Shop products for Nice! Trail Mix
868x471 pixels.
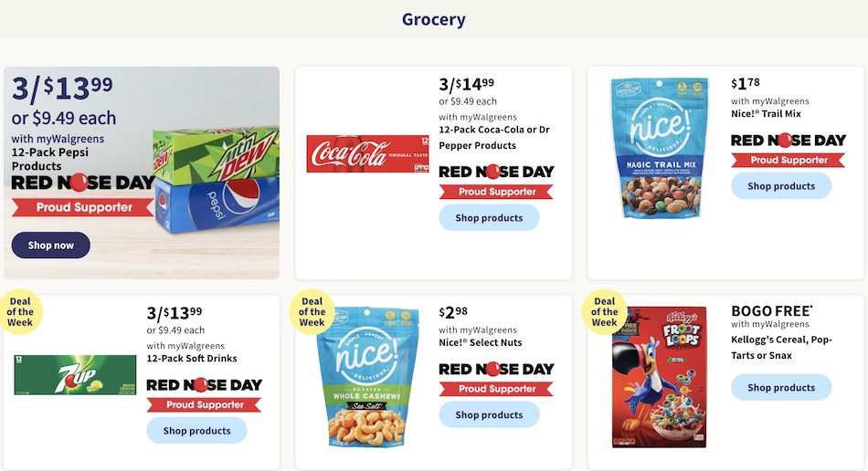click(781, 186)
